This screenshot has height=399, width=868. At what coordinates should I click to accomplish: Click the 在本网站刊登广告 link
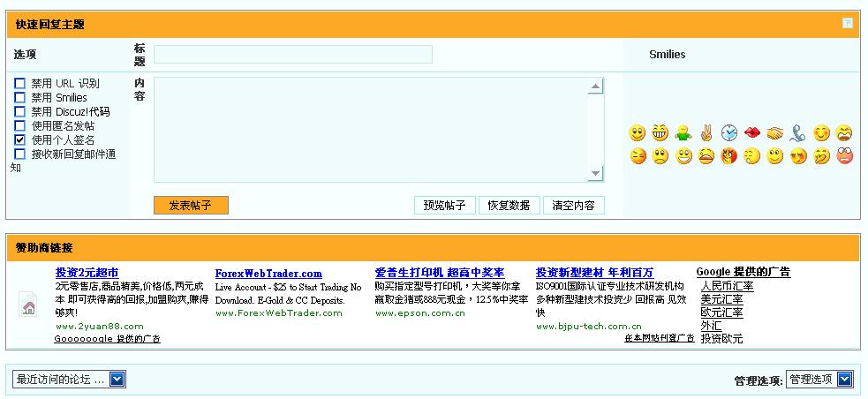click(660, 338)
